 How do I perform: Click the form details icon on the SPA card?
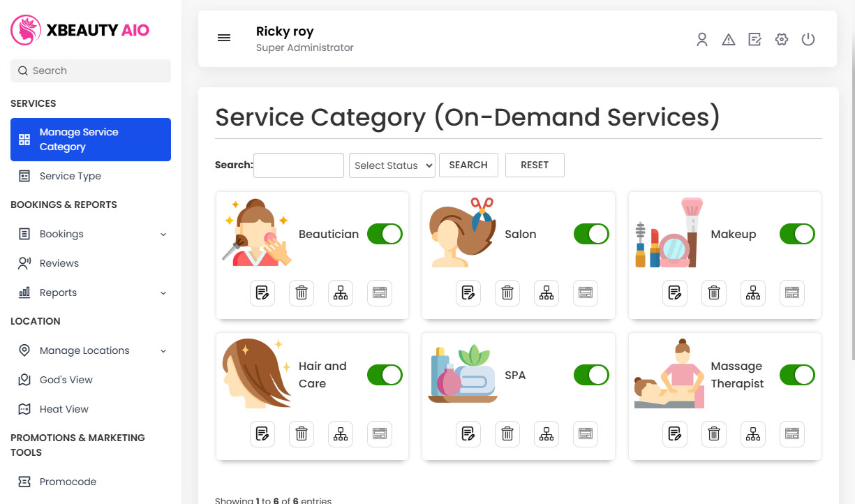(x=585, y=434)
